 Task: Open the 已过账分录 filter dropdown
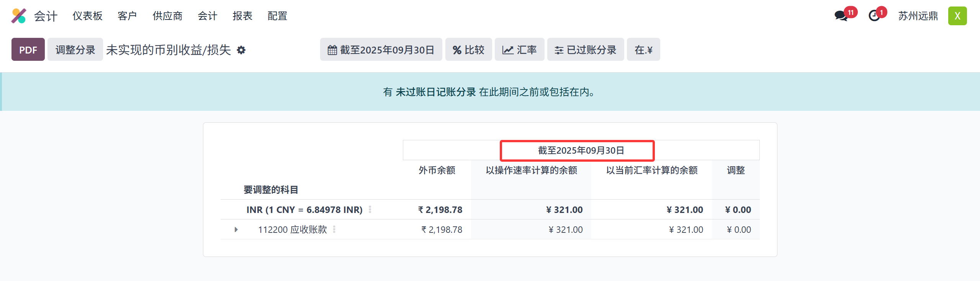pyautogui.click(x=586, y=49)
